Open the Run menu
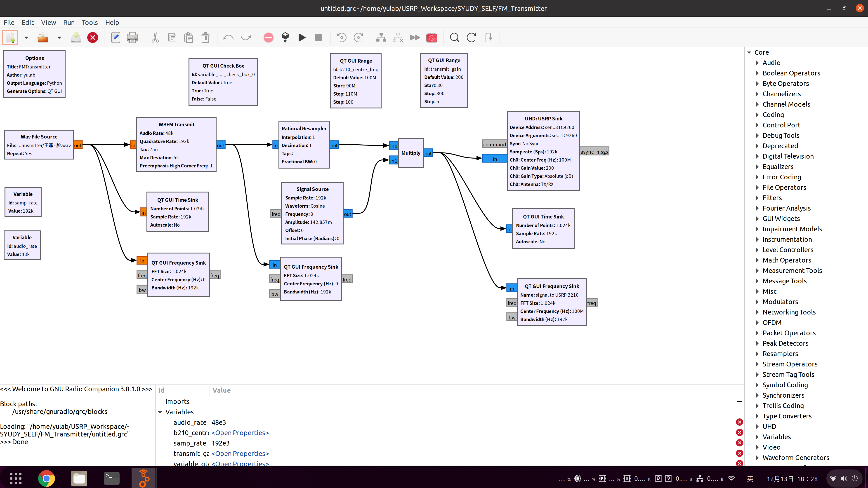This screenshot has height=488, width=868. 68,22
